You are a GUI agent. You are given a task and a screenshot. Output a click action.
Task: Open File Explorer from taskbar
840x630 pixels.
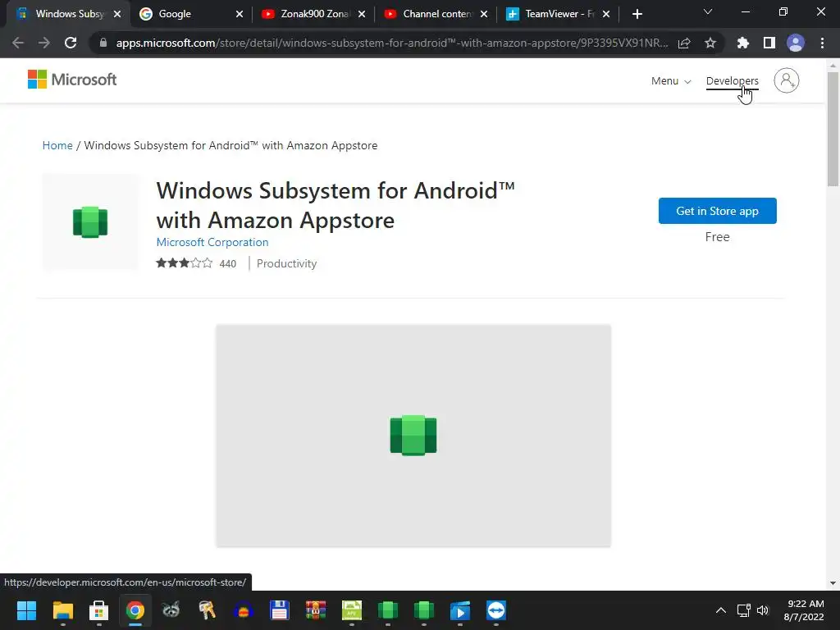point(62,610)
